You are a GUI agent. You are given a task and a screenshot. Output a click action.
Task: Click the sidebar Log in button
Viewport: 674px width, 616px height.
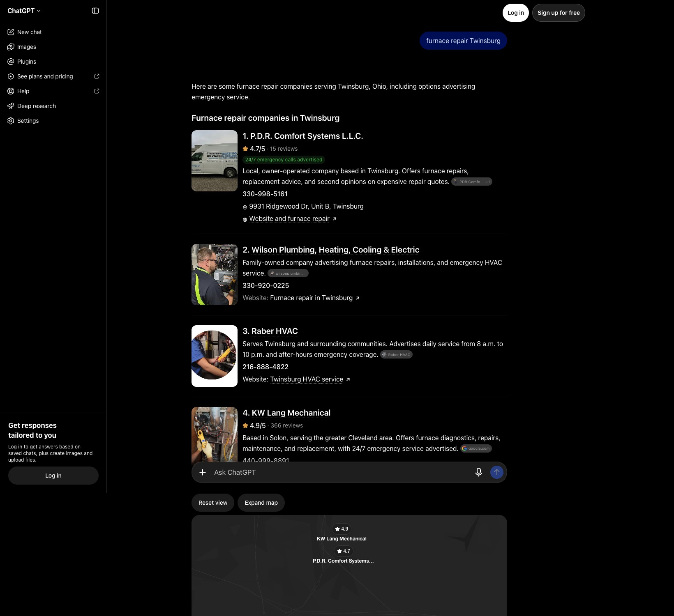pyautogui.click(x=53, y=476)
